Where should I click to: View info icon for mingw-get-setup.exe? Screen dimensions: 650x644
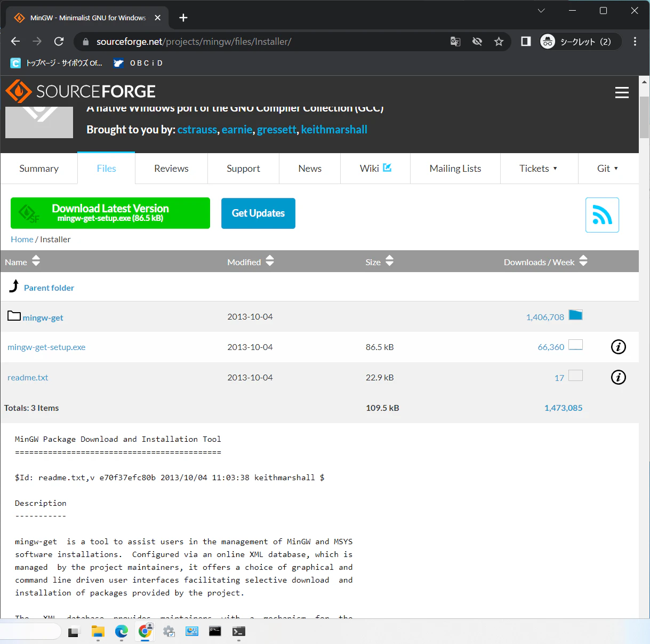click(618, 347)
